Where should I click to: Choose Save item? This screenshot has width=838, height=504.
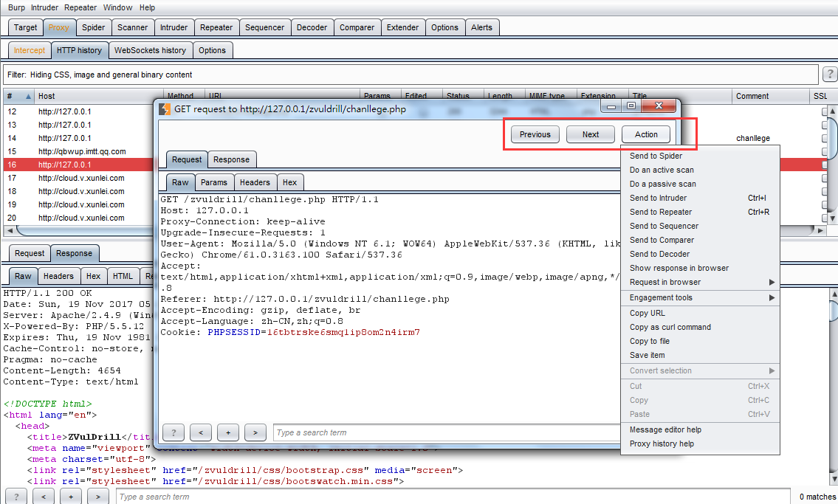[700, 355]
